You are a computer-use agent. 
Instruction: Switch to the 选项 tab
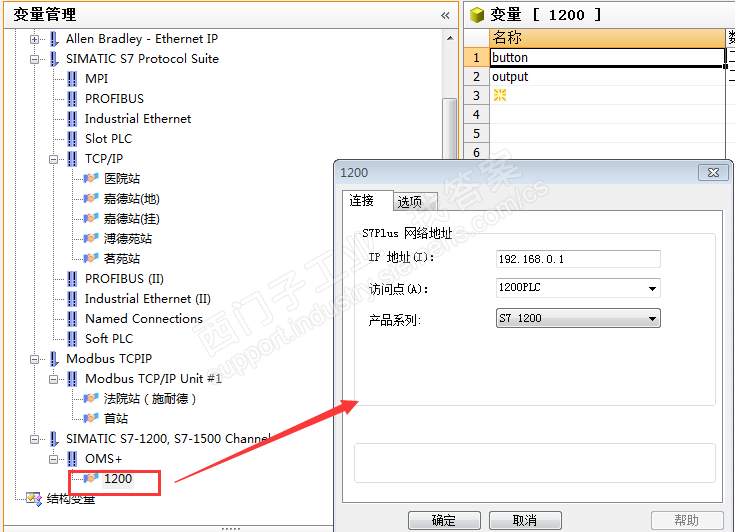pos(415,202)
